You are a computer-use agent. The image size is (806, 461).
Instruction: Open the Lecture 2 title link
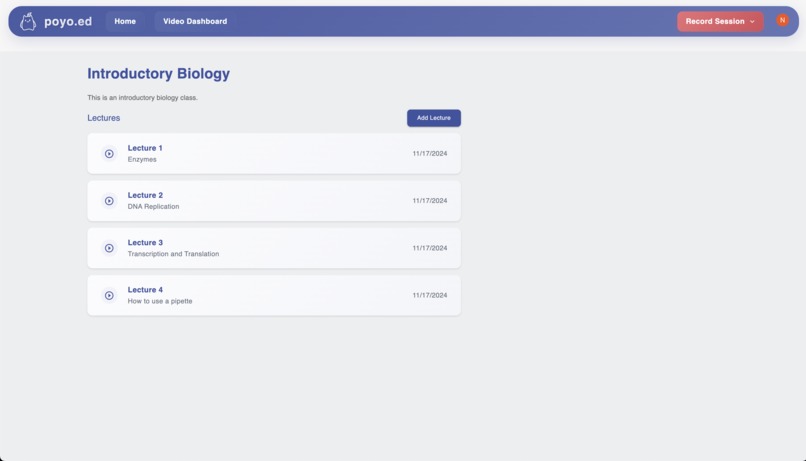click(145, 195)
